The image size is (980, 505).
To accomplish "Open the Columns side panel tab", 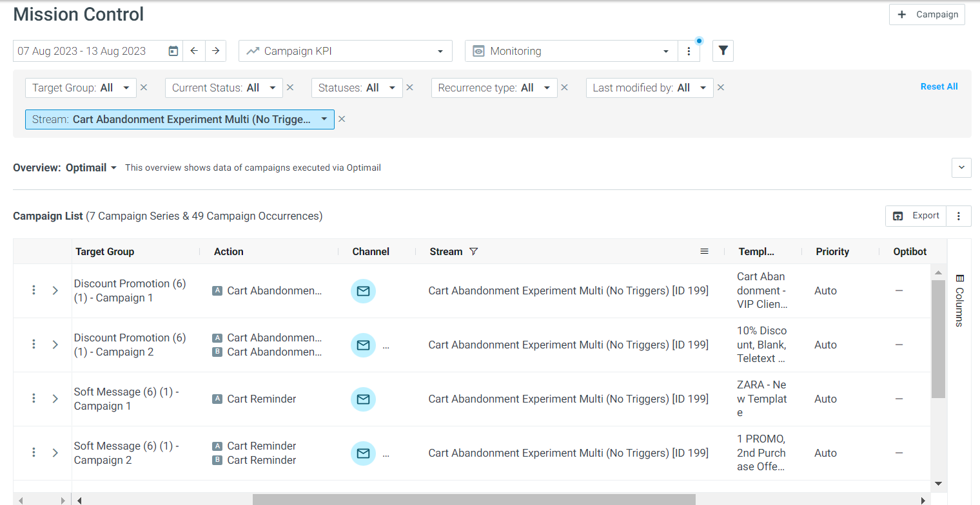I will [x=959, y=300].
